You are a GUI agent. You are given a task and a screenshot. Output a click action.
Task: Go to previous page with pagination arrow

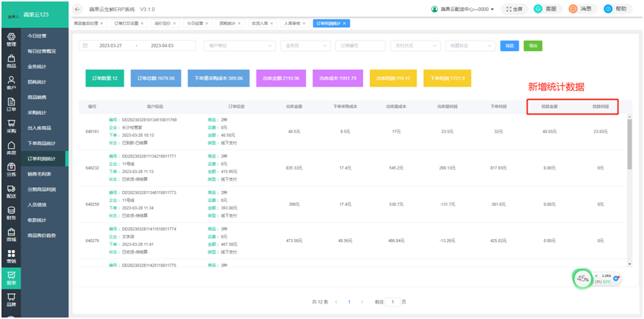click(x=336, y=302)
